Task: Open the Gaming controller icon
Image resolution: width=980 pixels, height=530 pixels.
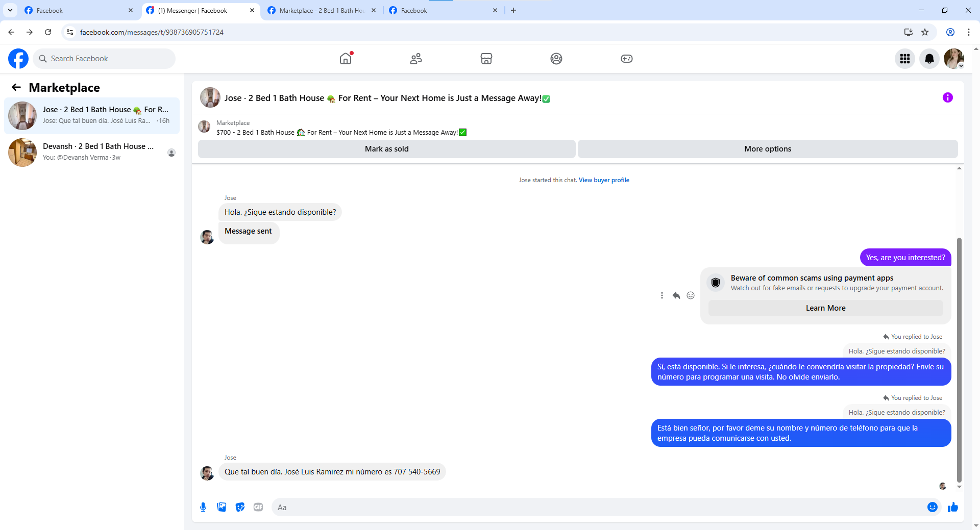Action: tap(627, 59)
